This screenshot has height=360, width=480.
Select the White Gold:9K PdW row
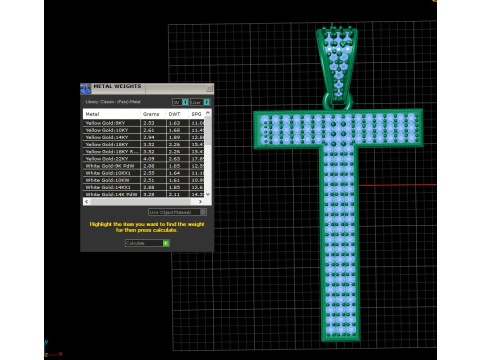coord(144,166)
